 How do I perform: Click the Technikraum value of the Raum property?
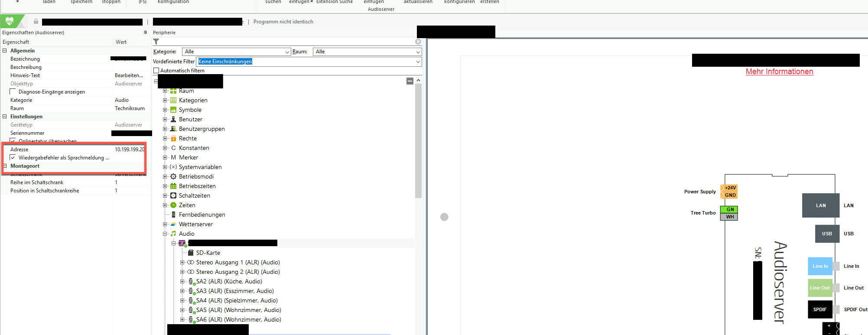130,108
